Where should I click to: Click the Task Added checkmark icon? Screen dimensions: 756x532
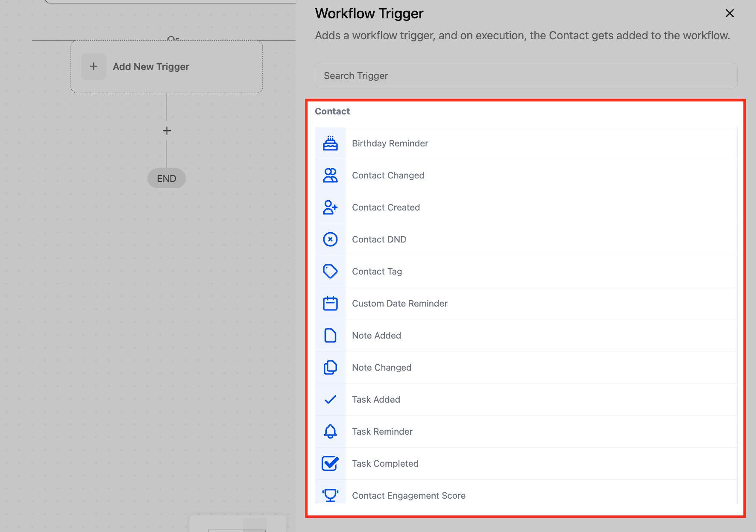coord(330,400)
